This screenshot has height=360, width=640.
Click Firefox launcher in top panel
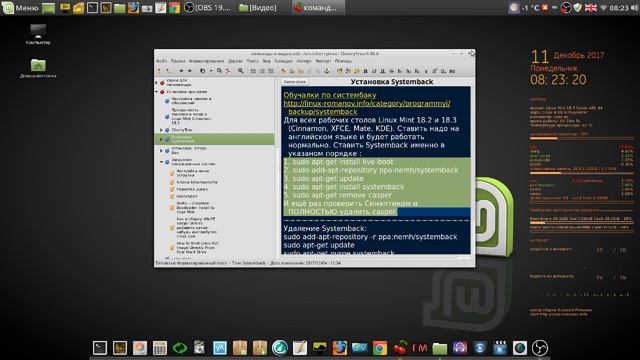coord(133,7)
